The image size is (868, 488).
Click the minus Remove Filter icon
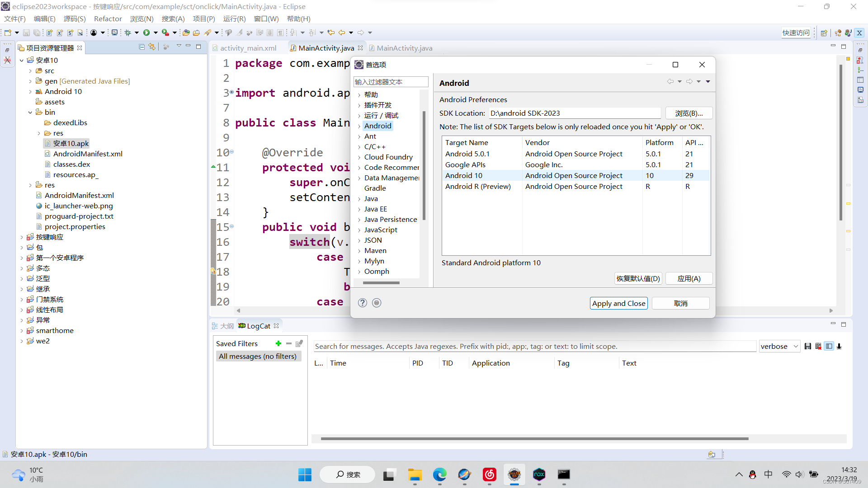pyautogui.click(x=289, y=344)
